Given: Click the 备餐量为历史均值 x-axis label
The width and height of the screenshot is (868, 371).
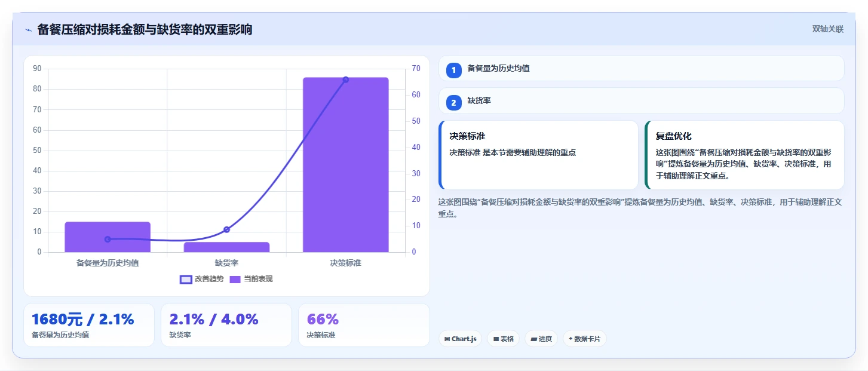Looking at the screenshot, I should click(108, 262).
